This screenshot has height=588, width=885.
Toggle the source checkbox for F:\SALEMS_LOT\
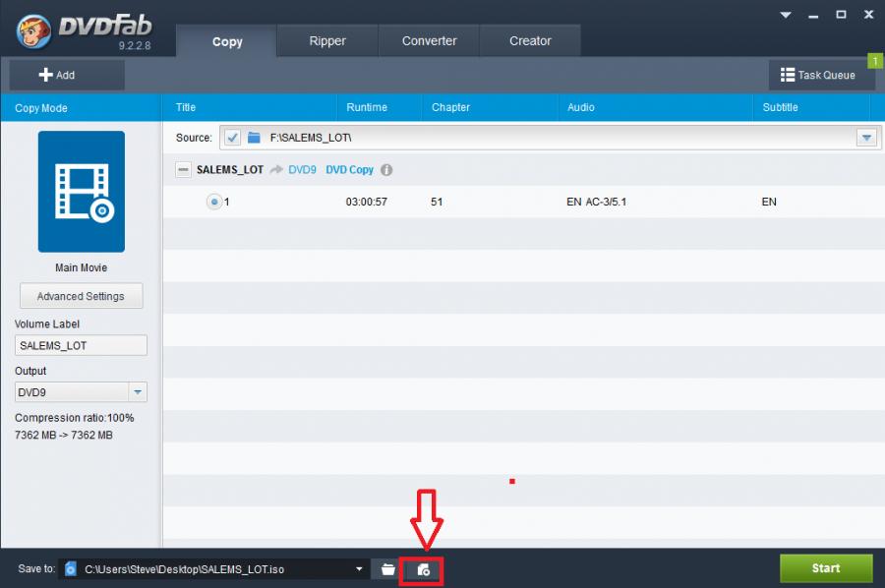click(232, 137)
